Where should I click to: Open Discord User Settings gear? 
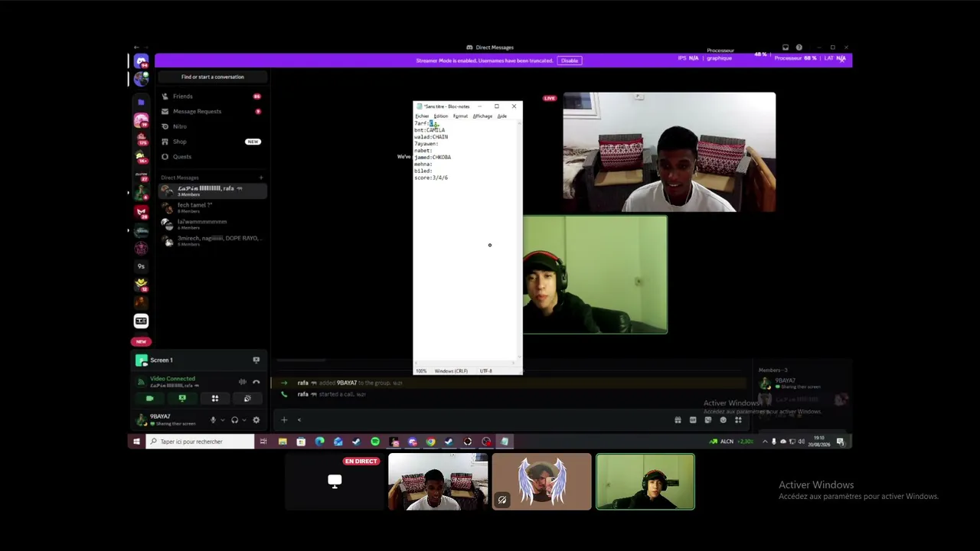click(x=256, y=420)
